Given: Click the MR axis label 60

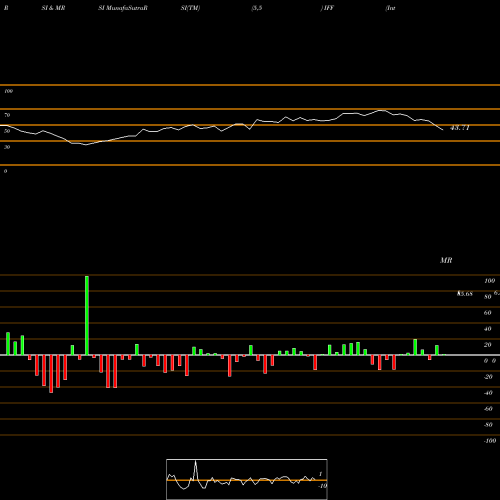Looking at the screenshot, I should coord(488,313).
